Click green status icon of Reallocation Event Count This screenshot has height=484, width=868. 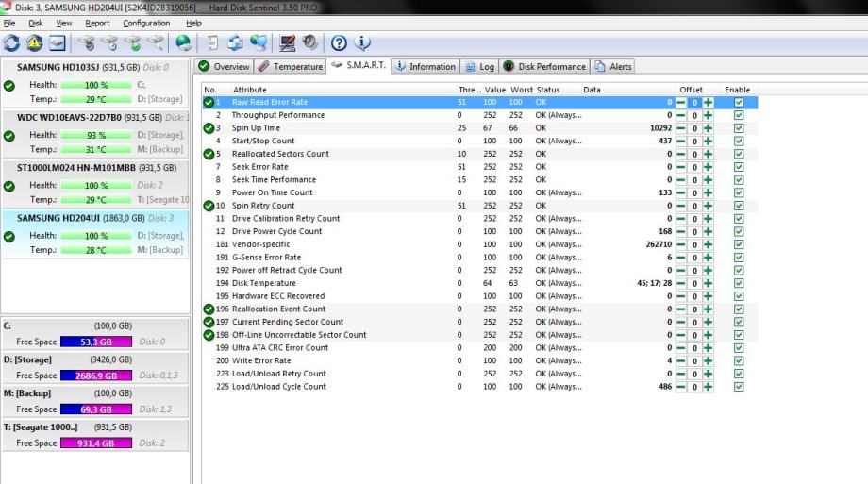click(x=209, y=309)
